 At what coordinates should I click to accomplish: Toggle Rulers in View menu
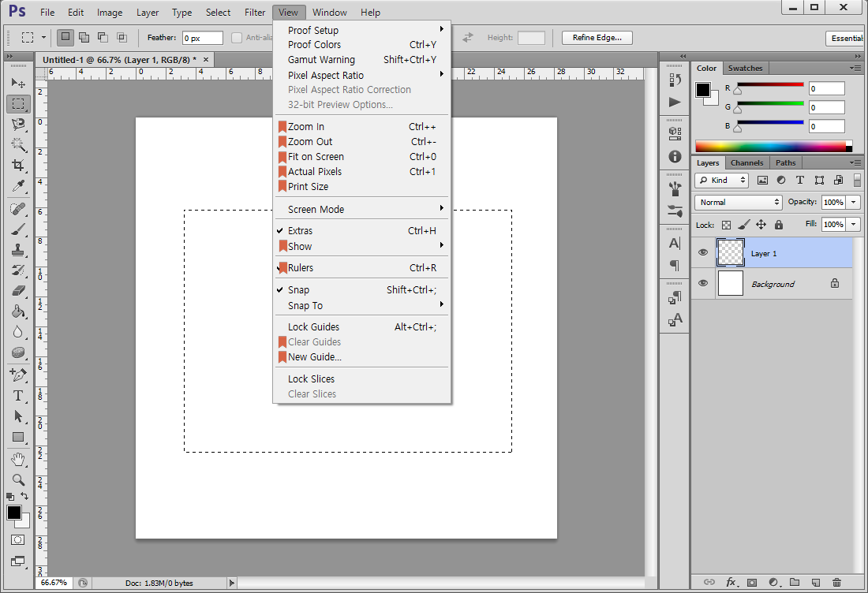(x=362, y=268)
